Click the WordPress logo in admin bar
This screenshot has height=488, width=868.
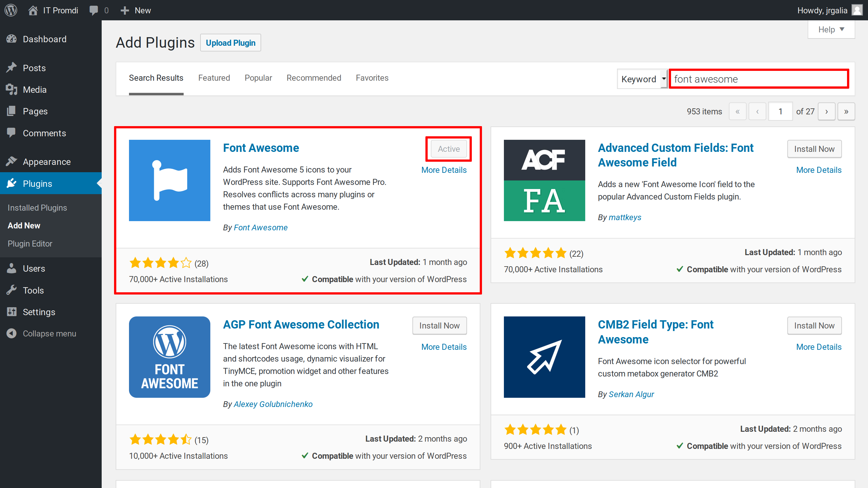[11, 10]
